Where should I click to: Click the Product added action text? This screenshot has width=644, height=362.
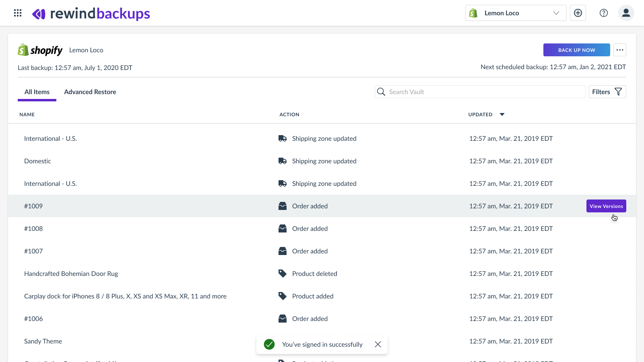click(x=313, y=296)
